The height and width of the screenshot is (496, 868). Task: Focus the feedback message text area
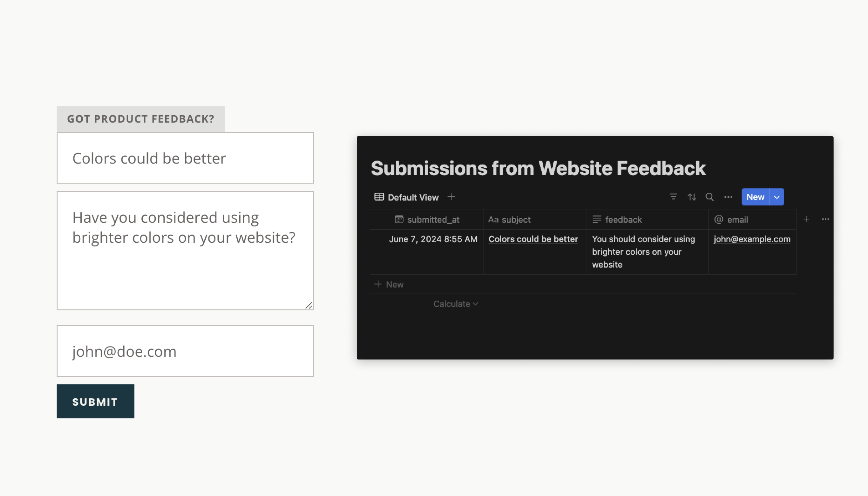pyautogui.click(x=185, y=251)
